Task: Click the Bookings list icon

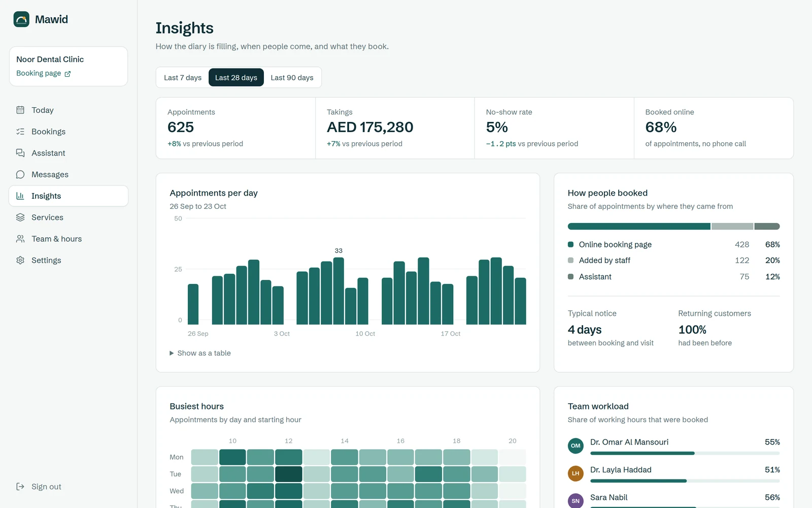Action: [20, 132]
